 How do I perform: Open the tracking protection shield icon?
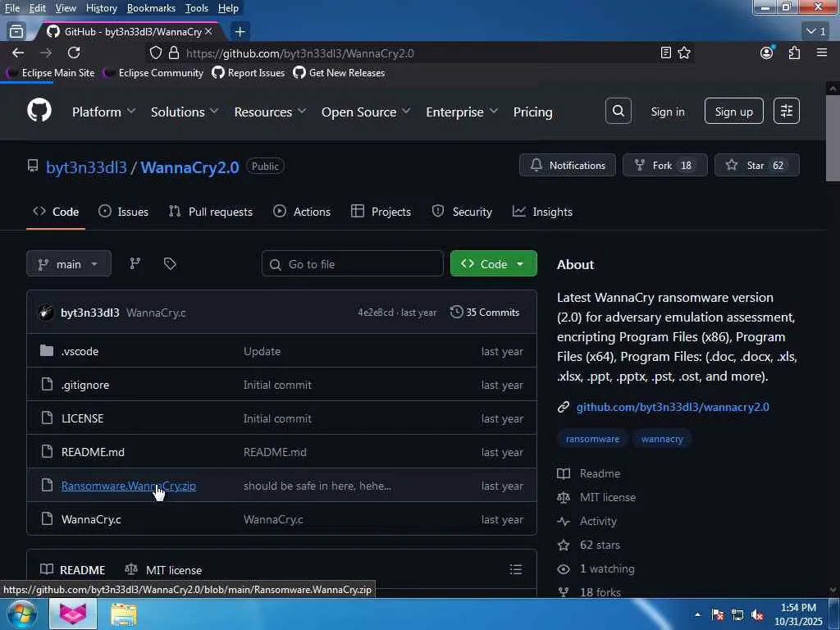[x=155, y=52]
